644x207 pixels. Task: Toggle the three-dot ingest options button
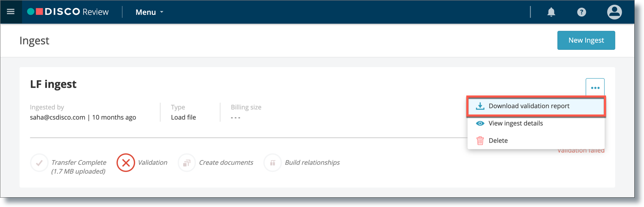point(595,88)
